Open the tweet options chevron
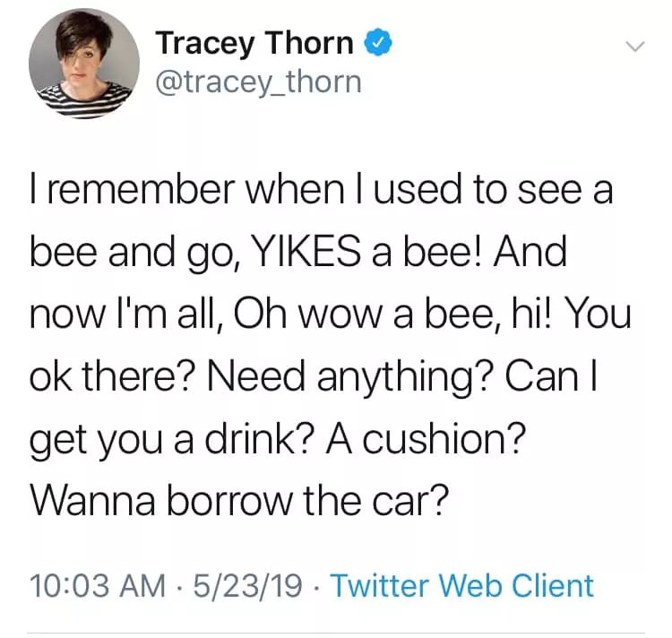Image resolution: width=672 pixels, height=638 pixels. (635, 47)
